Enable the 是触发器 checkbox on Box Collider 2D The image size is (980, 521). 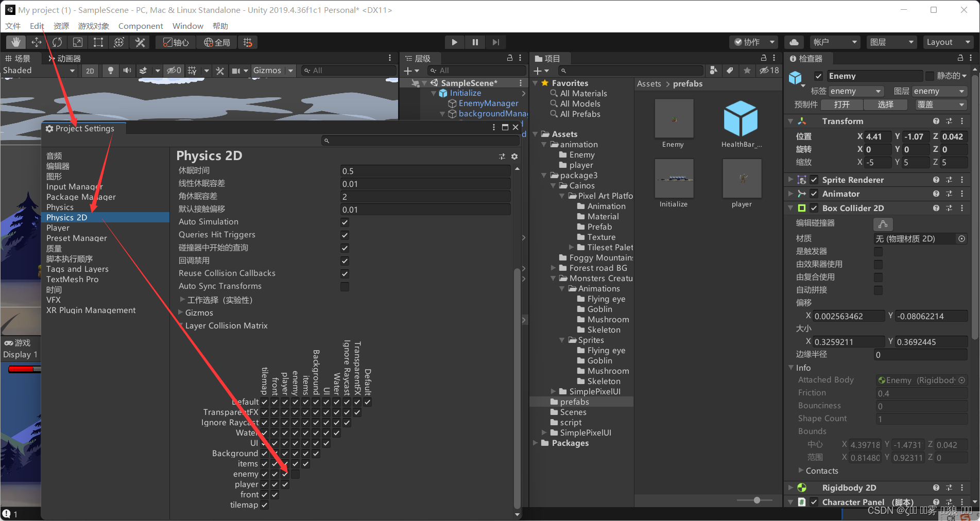(x=878, y=251)
